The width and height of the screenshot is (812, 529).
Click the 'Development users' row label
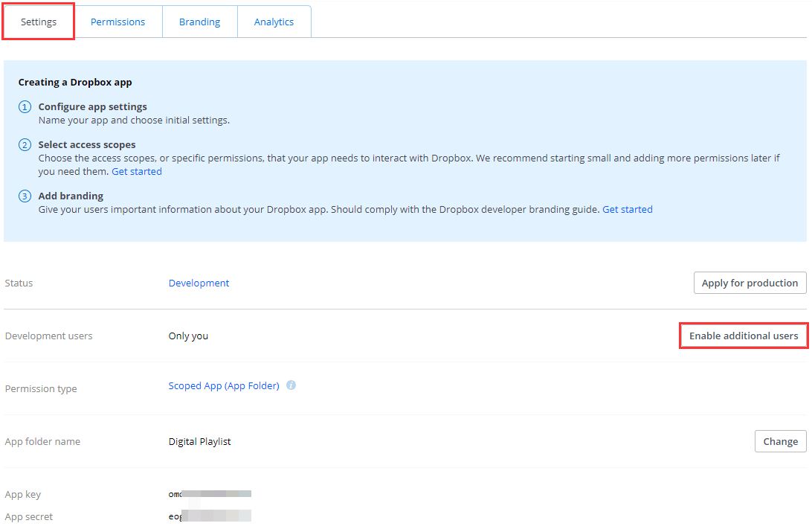click(x=48, y=336)
